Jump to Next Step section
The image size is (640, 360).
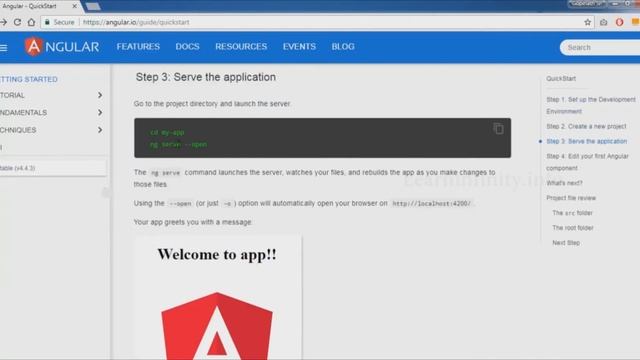tap(566, 243)
